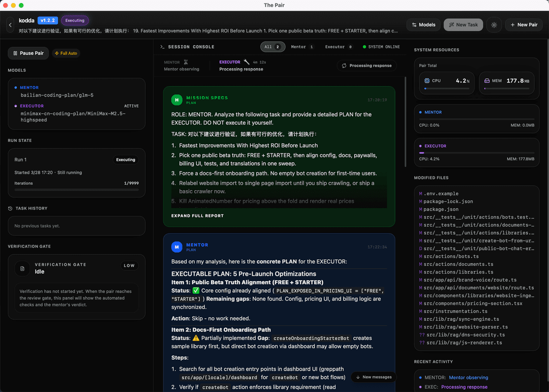The image size is (549, 392).
Task: Click the CPU chip icon
Action: 427,80
